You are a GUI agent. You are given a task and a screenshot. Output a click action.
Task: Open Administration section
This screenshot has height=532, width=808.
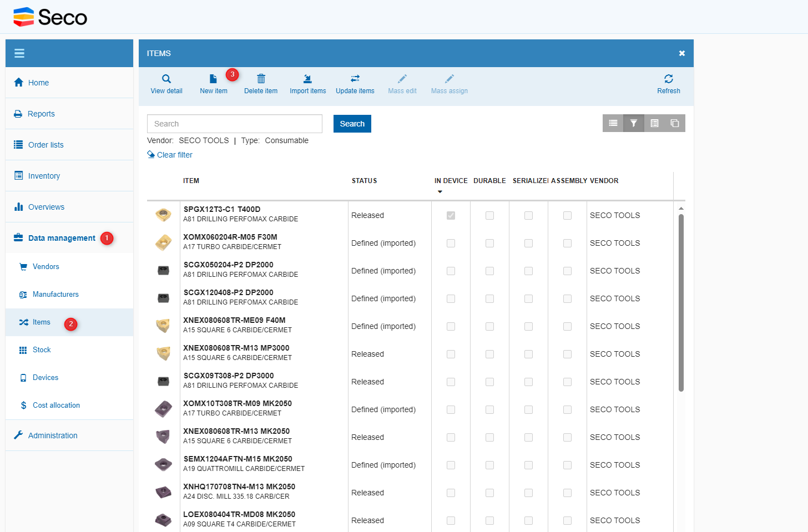tap(69, 435)
